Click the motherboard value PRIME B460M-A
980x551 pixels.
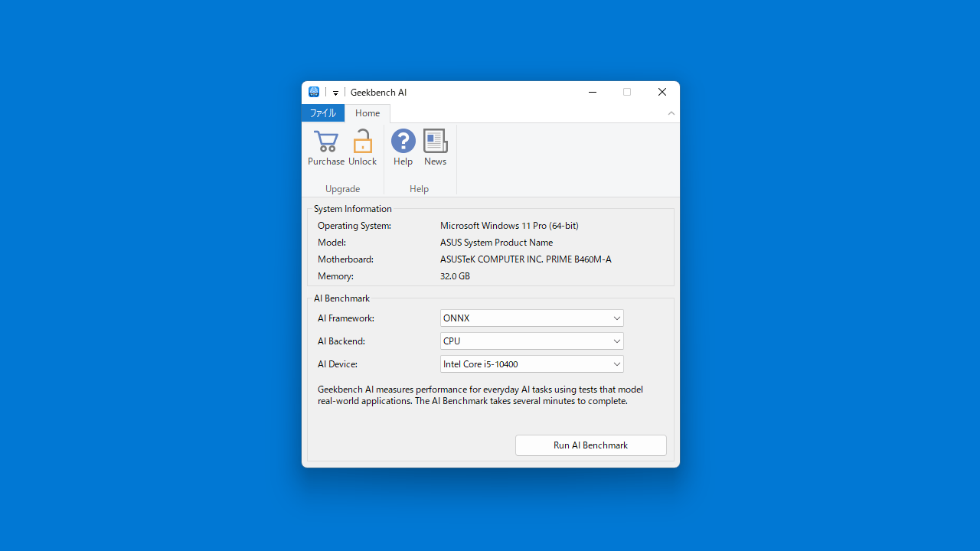(526, 259)
